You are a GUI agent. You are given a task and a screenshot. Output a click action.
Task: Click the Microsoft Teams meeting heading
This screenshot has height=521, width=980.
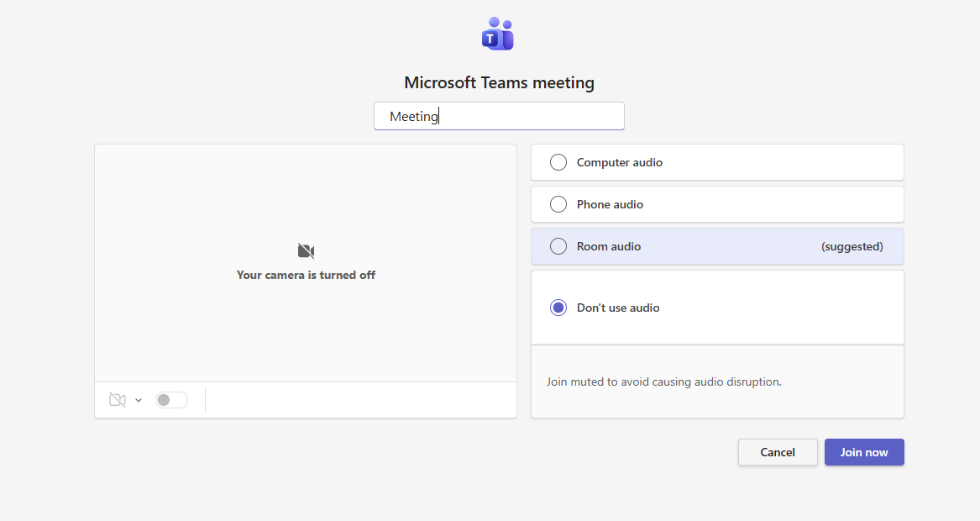tap(499, 82)
